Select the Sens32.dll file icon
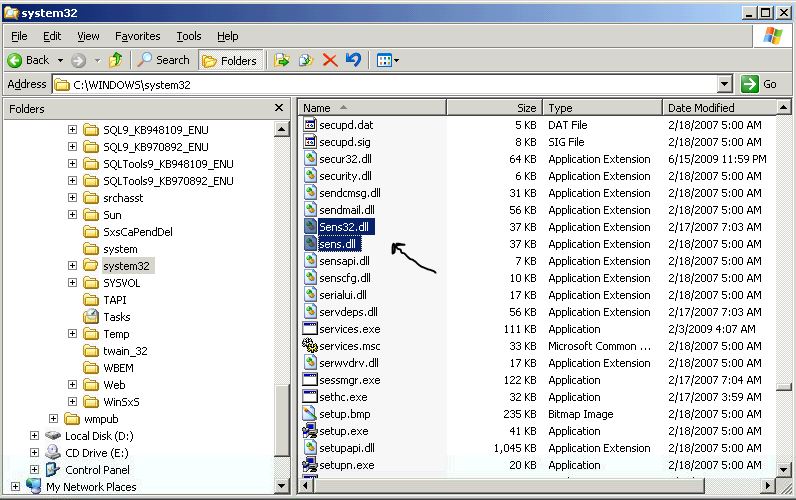Image resolution: width=796 pixels, height=500 pixels. (x=310, y=226)
